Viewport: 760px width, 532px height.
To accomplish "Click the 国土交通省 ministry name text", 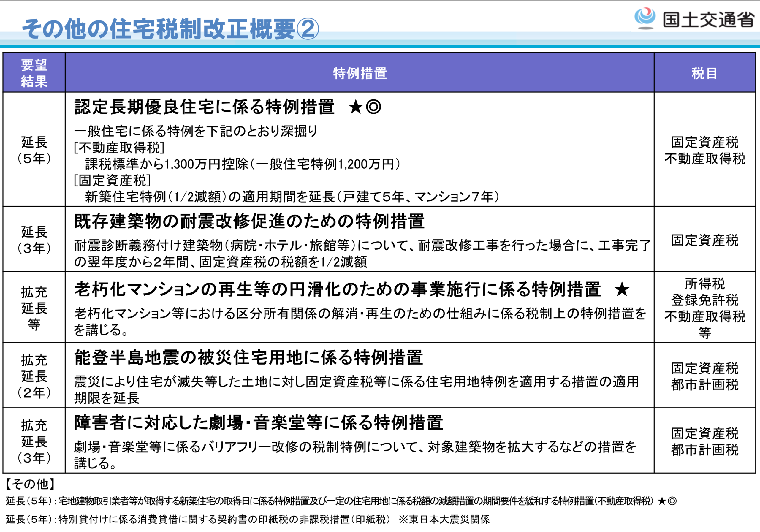I will [708, 20].
